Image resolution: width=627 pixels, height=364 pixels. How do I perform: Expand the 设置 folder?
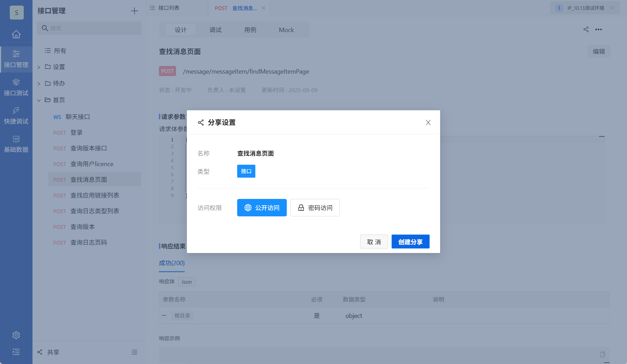pyautogui.click(x=39, y=67)
